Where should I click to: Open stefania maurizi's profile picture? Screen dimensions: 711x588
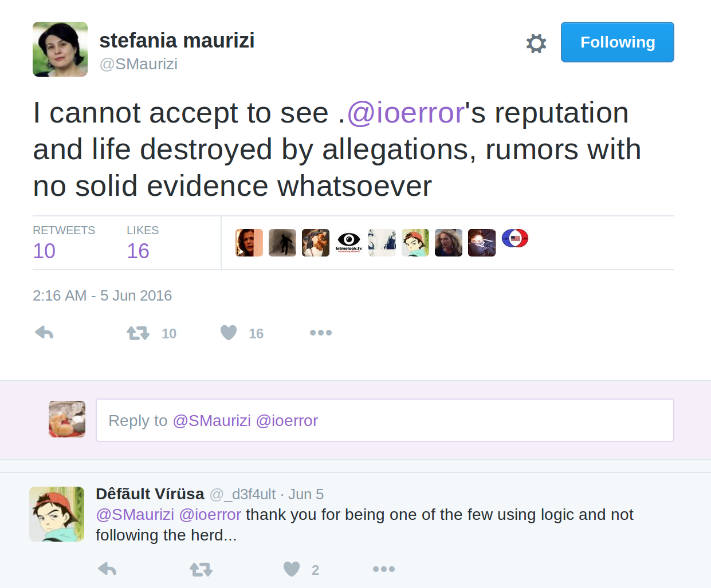(60, 49)
